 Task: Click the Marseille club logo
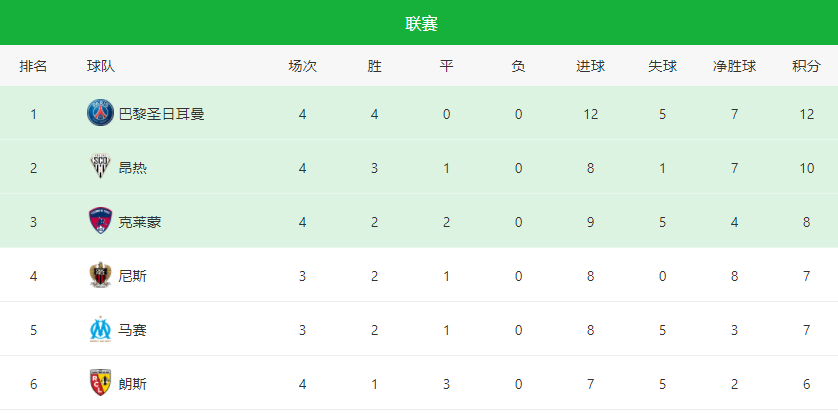point(100,329)
